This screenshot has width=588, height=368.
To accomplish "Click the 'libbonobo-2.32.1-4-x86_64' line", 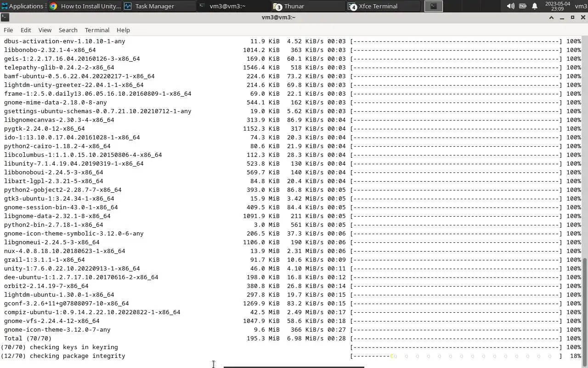I will click(x=50, y=50).
